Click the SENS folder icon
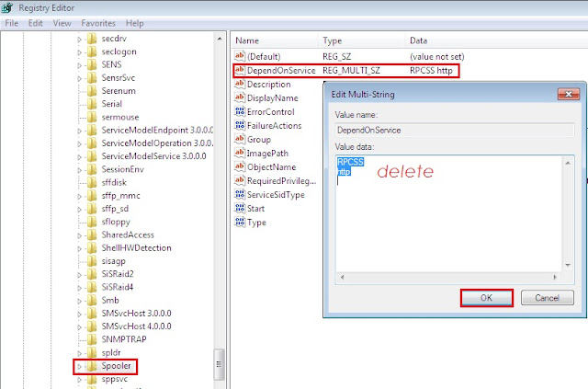The width and height of the screenshot is (588, 389). tap(92, 65)
